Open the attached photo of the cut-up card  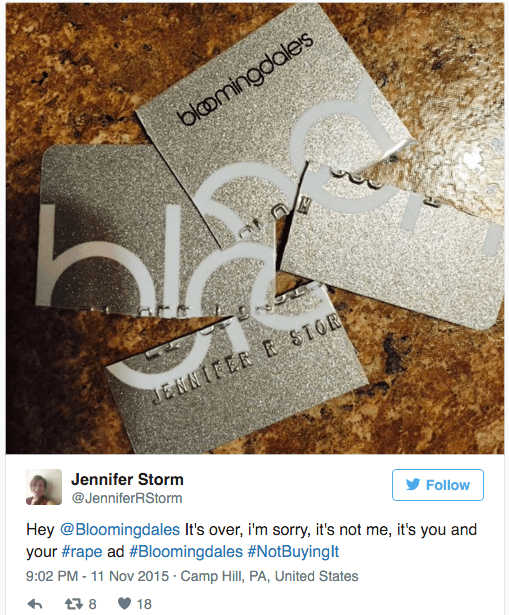coord(255,228)
